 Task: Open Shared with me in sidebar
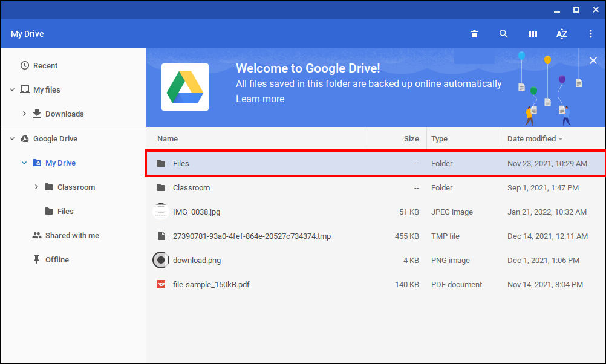coord(72,236)
